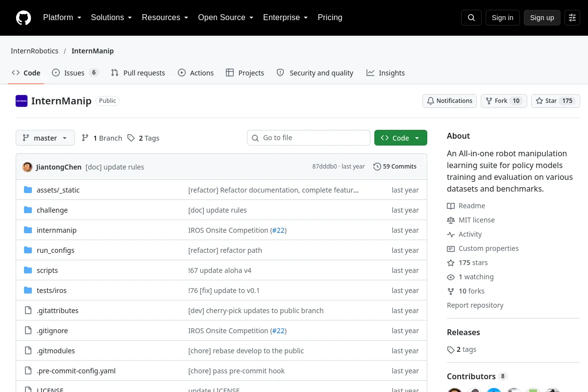588x392 pixels.
Task: Open the tests/iros folder
Action: [x=51, y=291]
